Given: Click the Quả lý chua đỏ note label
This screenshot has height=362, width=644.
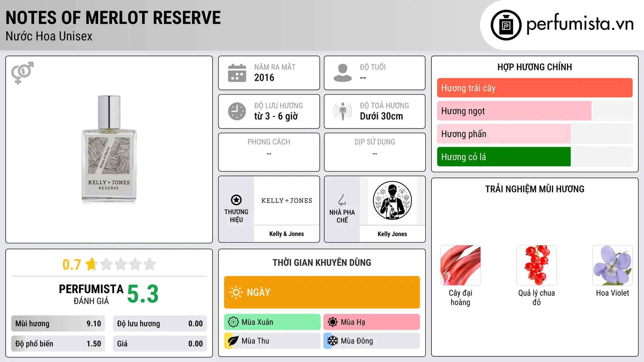Looking at the screenshot, I should click(x=536, y=298).
